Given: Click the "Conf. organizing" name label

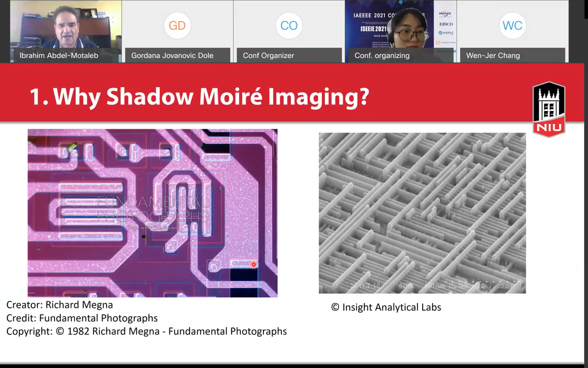Looking at the screenshot, I should click(382, 55).
